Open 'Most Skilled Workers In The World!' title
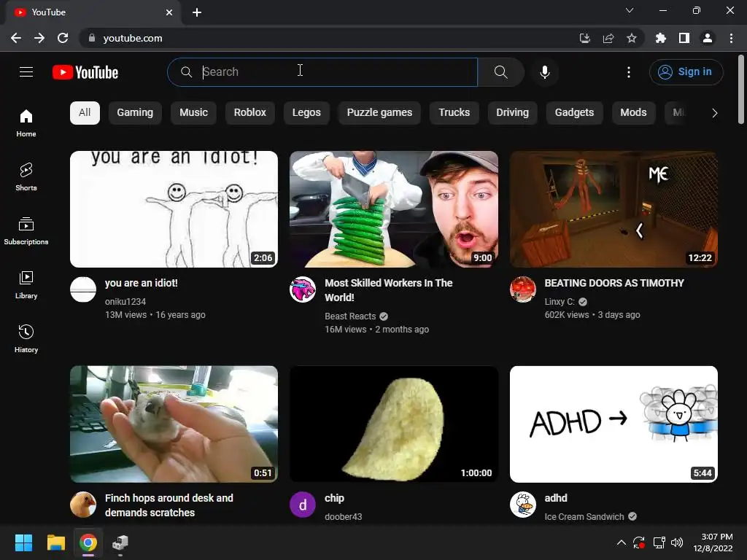The height and width of the screenshot is (560, 747). coord(389,290)
